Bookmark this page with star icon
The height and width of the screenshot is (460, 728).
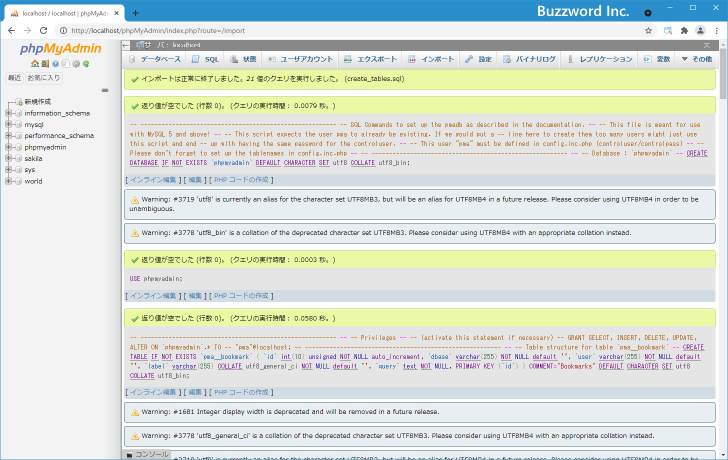pyautogui.click(x=649, y=31)
